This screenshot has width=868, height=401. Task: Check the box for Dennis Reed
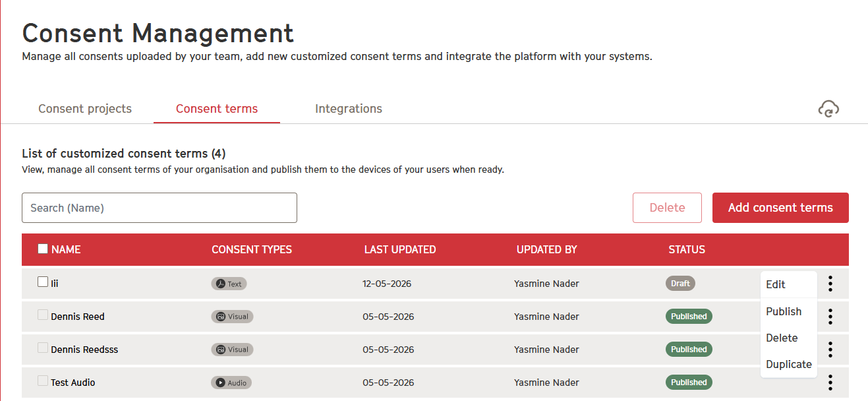[x=43, y=315]
